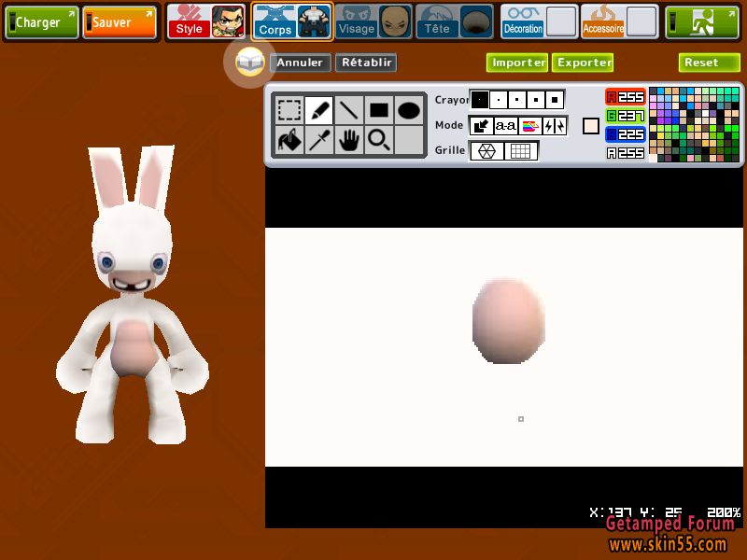Click the green exit running-man button
The height and width of the screenshot is (560, 747).
coord(702,21)
